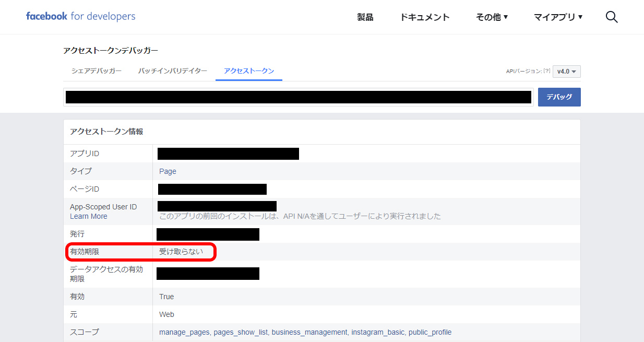Open search with the magnifying glass icon
The image size is (644, 342).
611,17
